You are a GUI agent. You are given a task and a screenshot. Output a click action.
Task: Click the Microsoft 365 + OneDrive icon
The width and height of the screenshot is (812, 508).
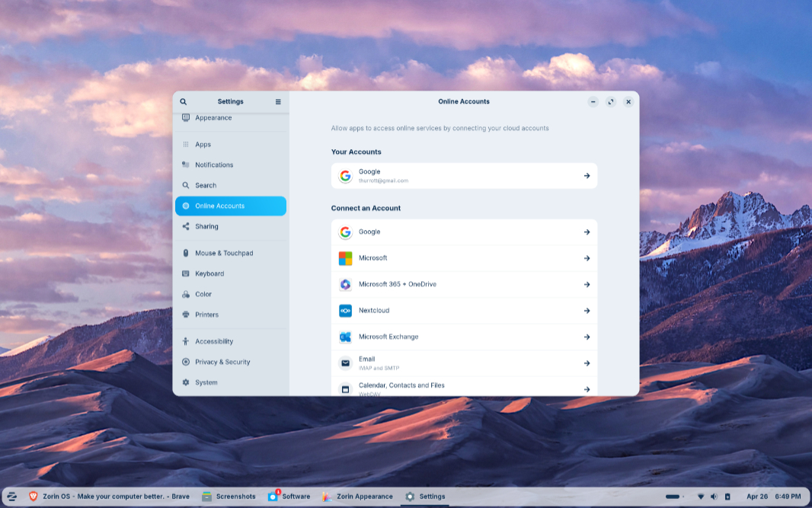point(345,284)
